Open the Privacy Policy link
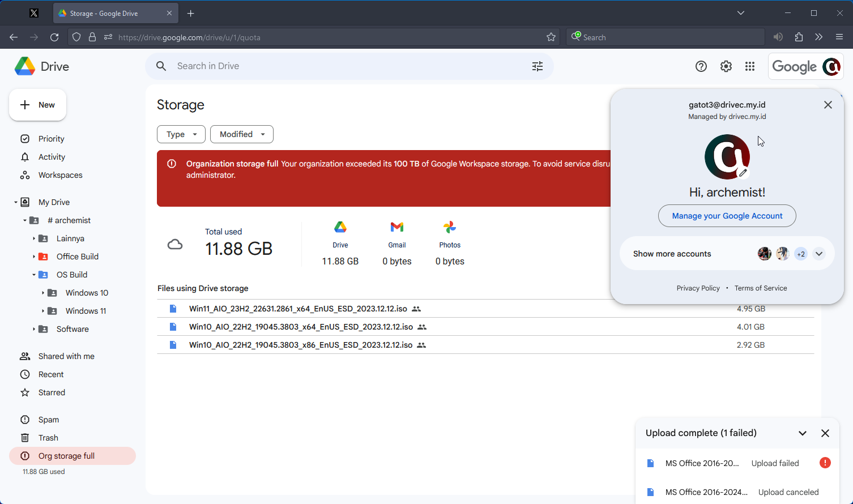The height and width of the screenshot is (504, 853). tap(698, 288)
